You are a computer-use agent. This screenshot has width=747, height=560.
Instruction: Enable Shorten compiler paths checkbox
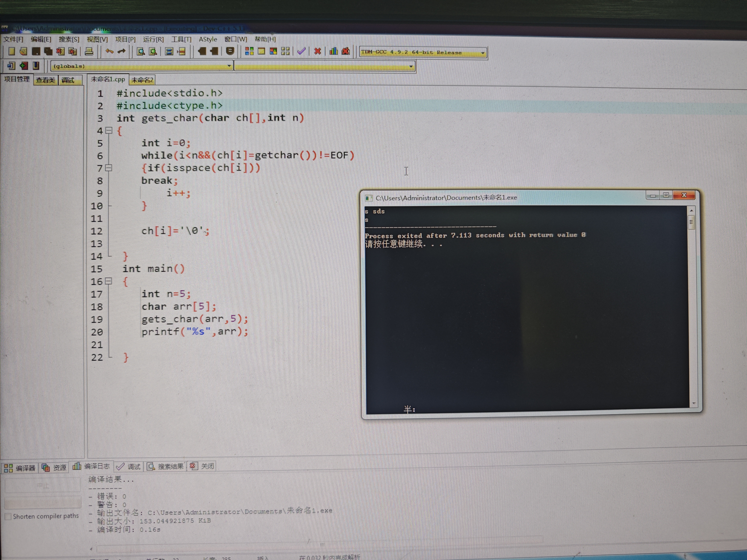8,516
